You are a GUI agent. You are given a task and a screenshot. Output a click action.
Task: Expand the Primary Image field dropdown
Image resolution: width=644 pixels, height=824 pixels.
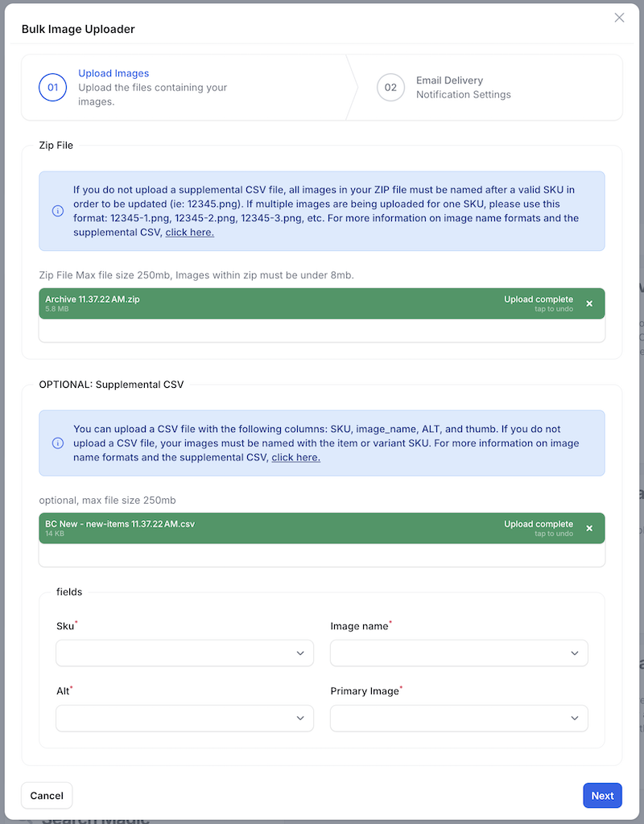pyautogui.click(x=459, y=718)
